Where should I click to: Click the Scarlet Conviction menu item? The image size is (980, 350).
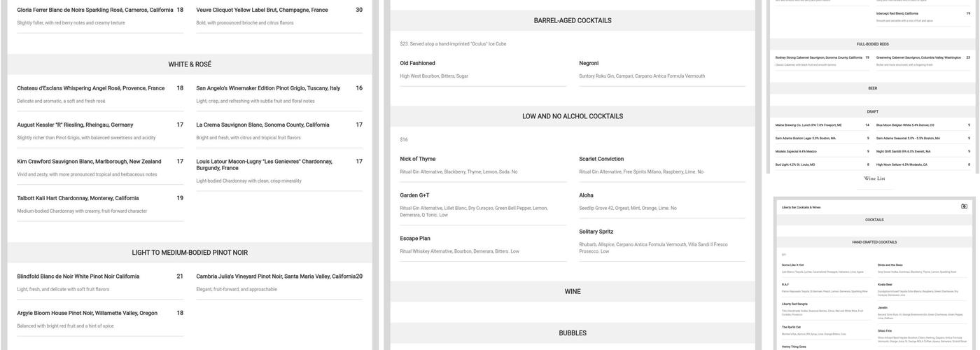(601, 159)
